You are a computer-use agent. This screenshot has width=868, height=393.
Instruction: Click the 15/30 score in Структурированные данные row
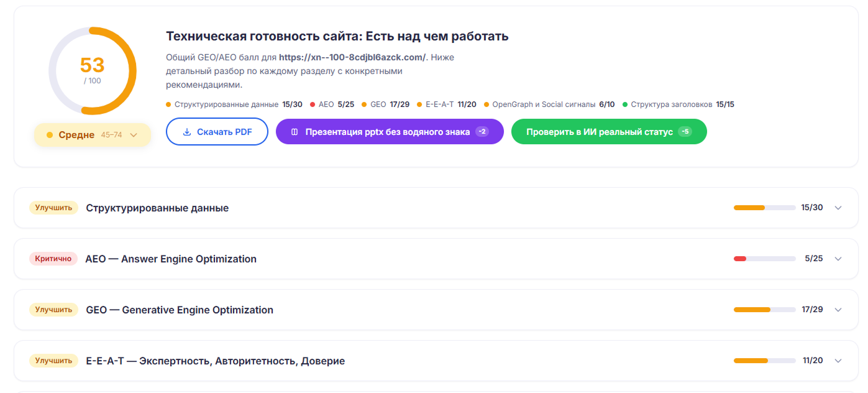[x=812, y=208]
